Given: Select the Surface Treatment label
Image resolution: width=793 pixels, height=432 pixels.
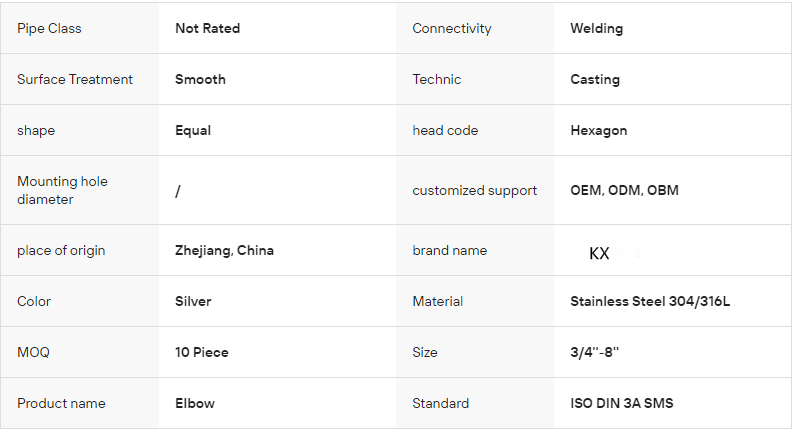Looking at the screenshot, I should [x=75, y=79].
